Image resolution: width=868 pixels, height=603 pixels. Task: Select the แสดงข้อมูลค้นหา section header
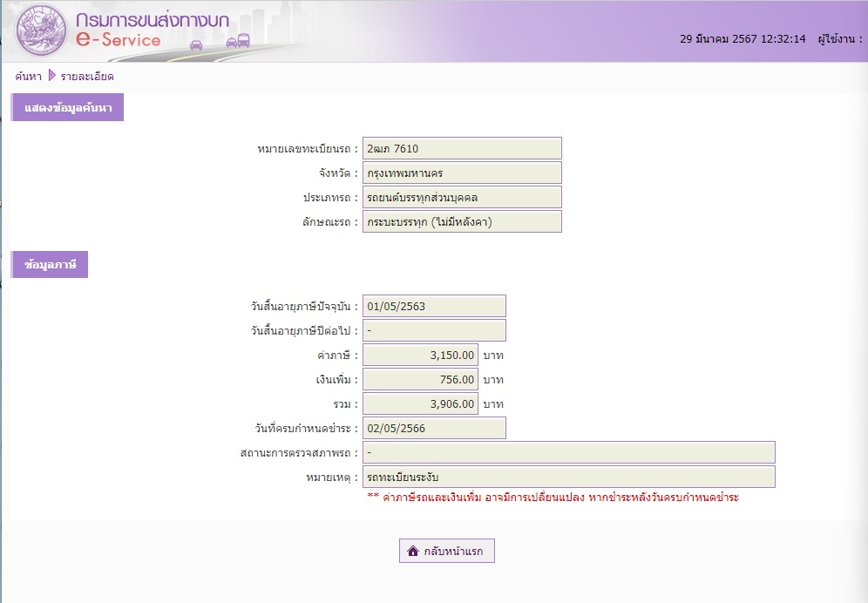67,107
